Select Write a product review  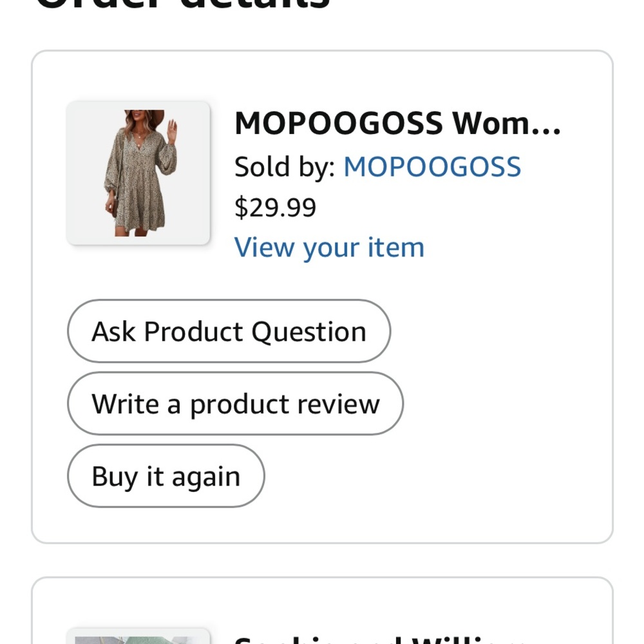tap(235, 403)
